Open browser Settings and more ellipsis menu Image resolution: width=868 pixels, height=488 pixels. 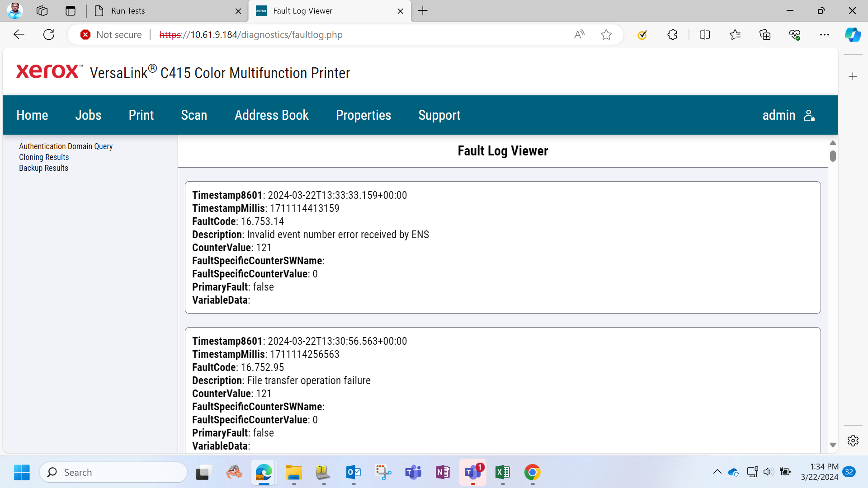[x=825, y=35]
